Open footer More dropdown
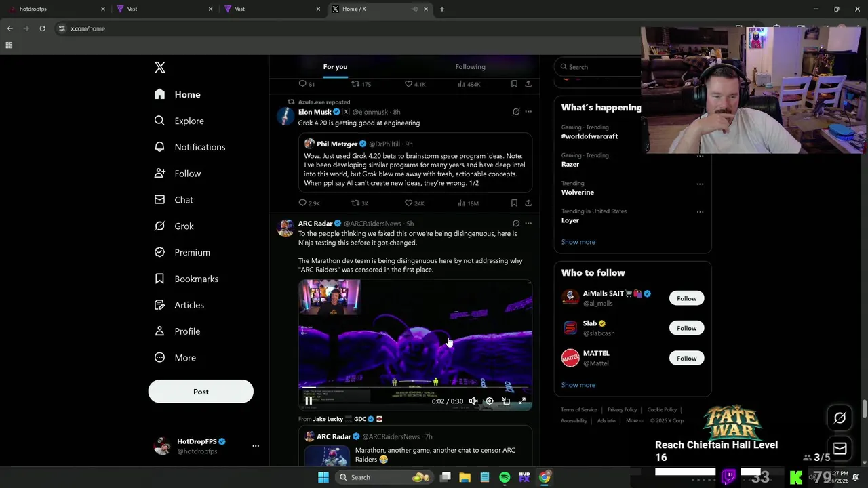The height and width of the screenshot is (488, 868). (x=635, y=420)
